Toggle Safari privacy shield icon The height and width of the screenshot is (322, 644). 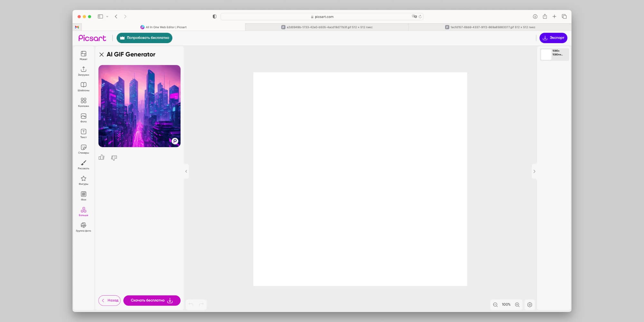tap(214, 16)
